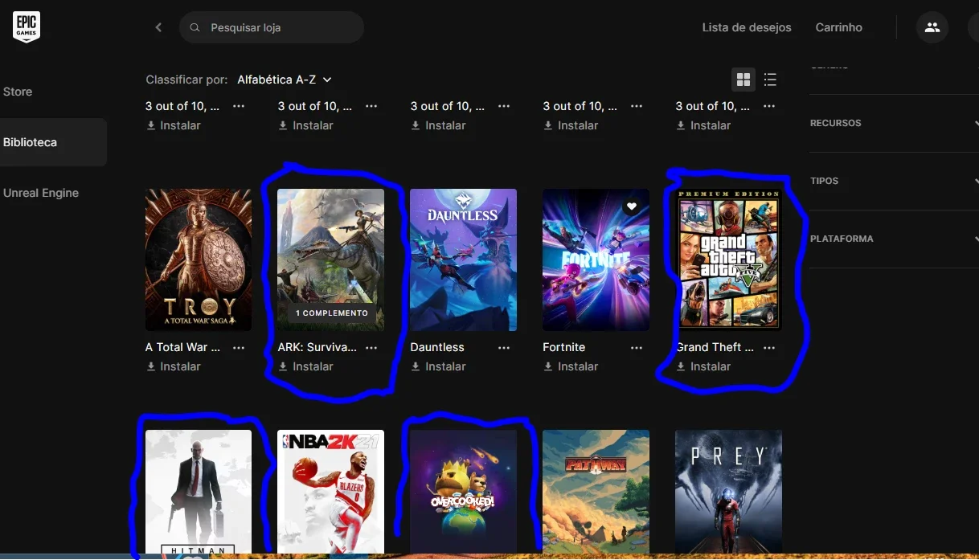The height and width of the screenshot is (560, 979).
Task: Install A Total War Saga Troy
Action: pyautogui.click(x=174, y=366)
